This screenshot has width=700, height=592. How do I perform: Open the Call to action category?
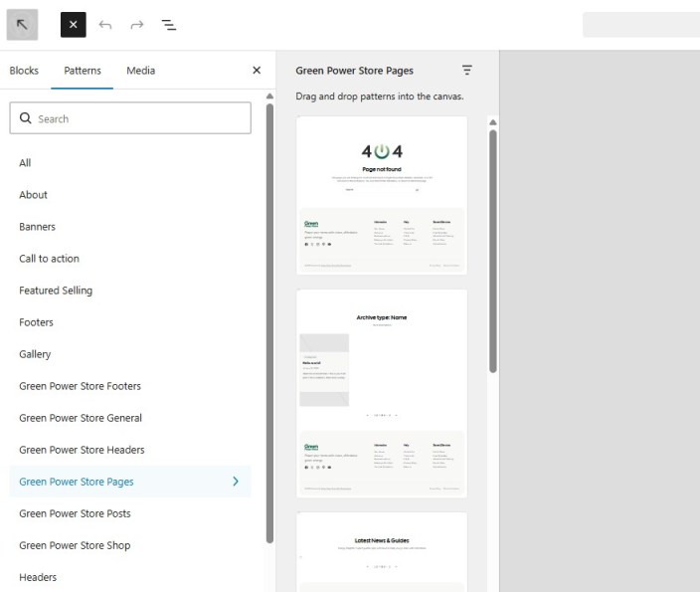click(x=49, y=259)
